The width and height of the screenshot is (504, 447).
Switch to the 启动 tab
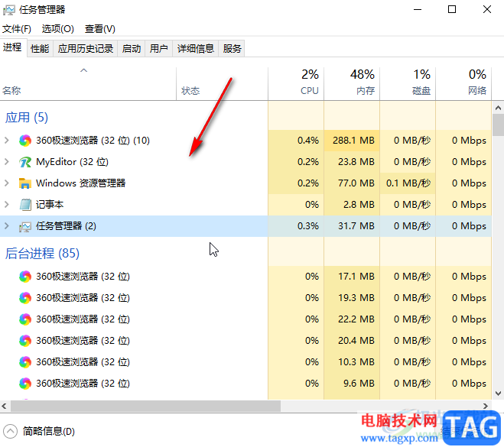[132, 48]
